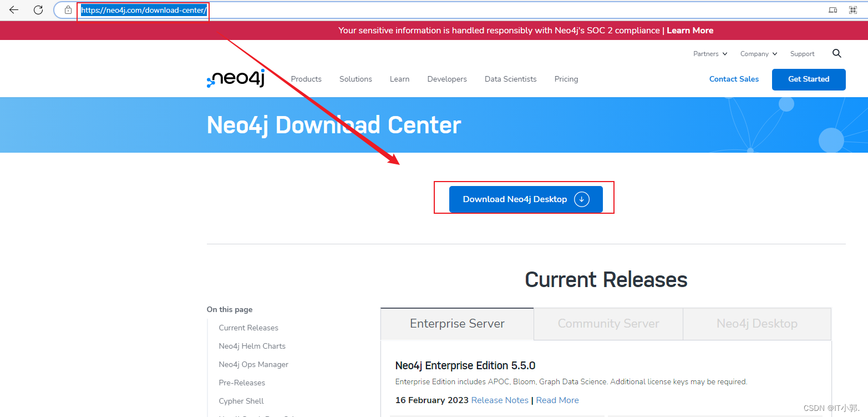
Task: Click Download Neo4j Desktop button
Action: click(x=526, y=199)
